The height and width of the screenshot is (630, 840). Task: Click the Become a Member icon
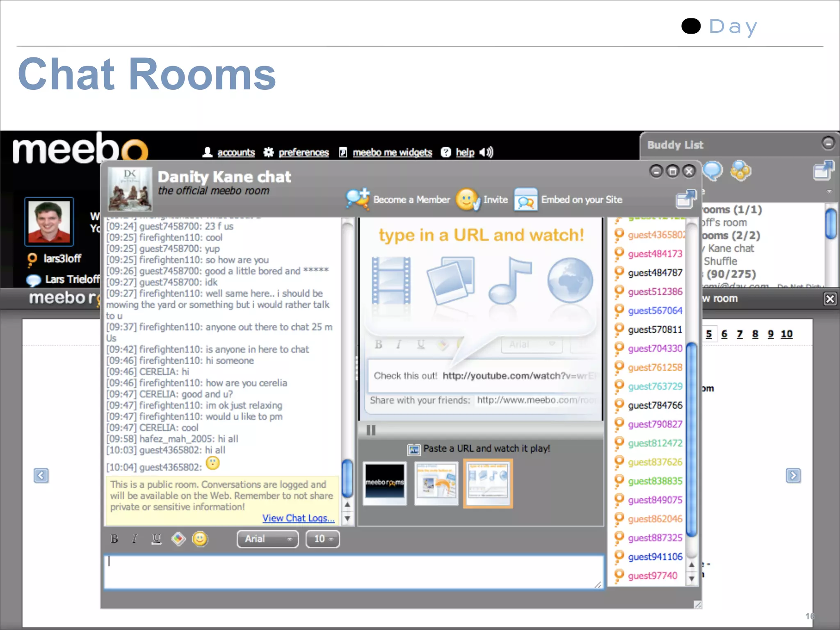pos(357,199)
